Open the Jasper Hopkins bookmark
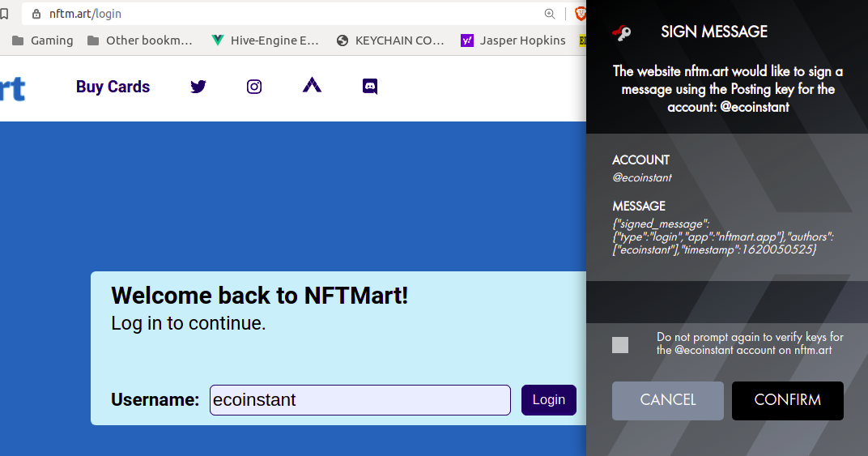868x456 pixels. [513, 40]
